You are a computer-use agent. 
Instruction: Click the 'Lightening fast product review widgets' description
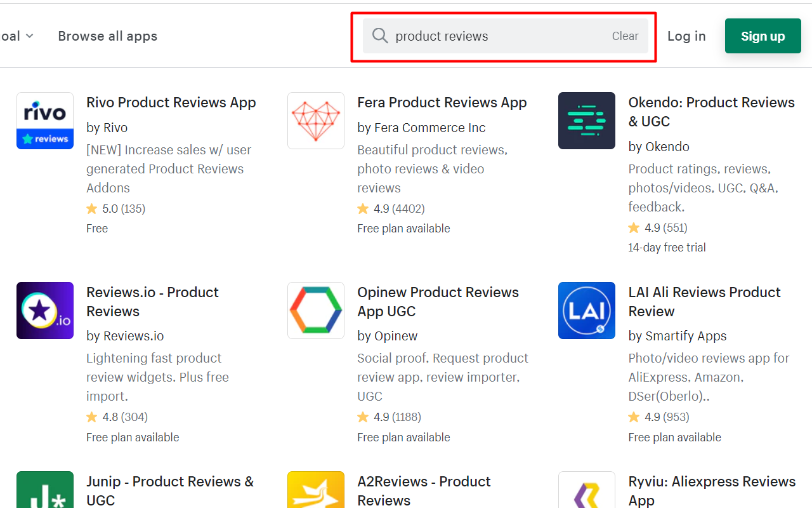[157, 377]
